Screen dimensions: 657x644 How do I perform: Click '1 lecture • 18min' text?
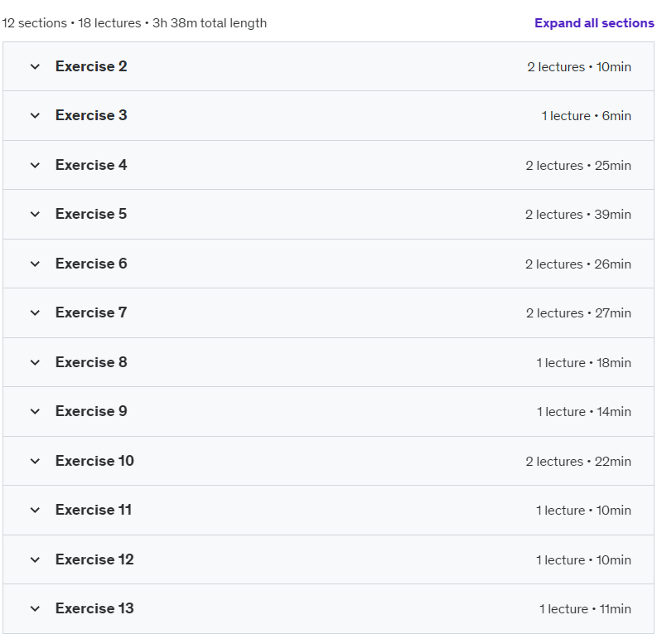583,363
